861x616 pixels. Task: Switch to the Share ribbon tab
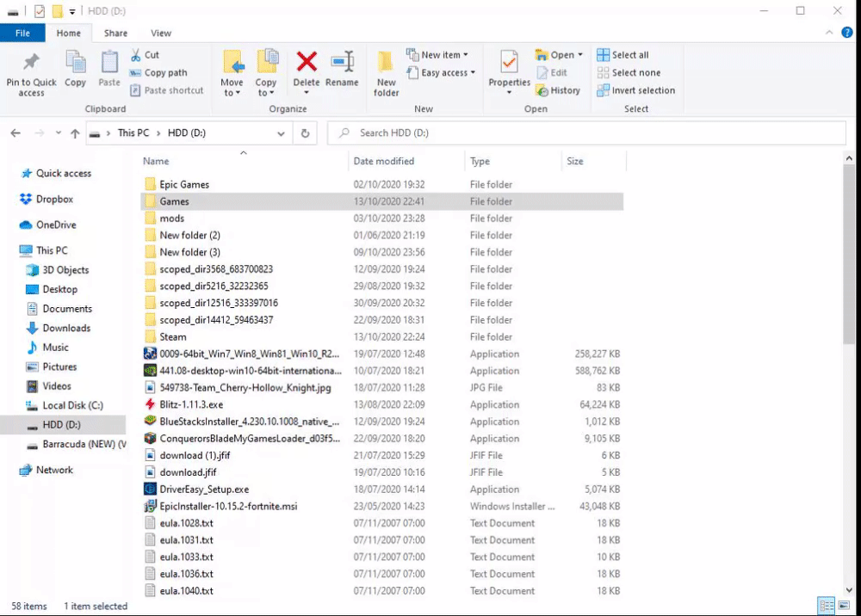pyautogui.click(x=116, y=33)
